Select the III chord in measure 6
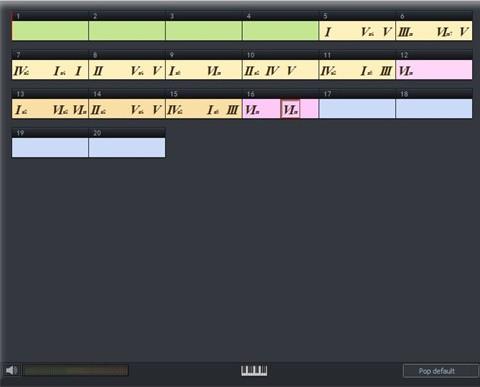480x387 pixels. (405, 32)
